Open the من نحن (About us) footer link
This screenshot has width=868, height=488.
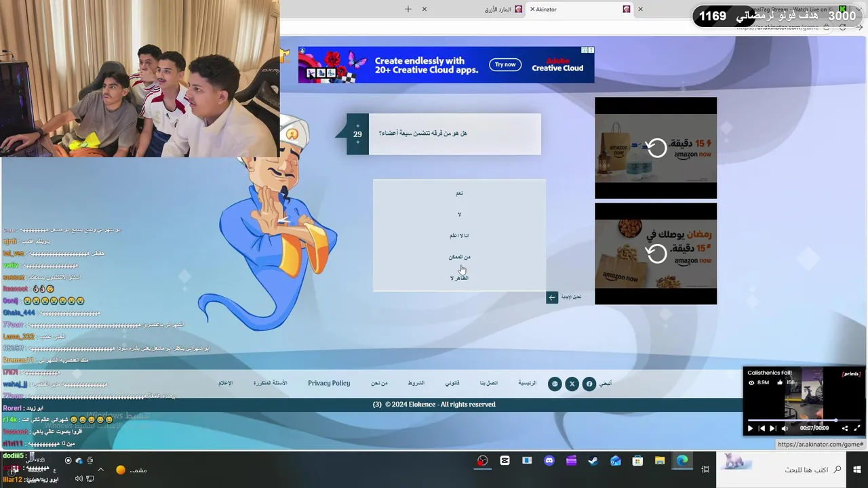[x=379, y=383]
